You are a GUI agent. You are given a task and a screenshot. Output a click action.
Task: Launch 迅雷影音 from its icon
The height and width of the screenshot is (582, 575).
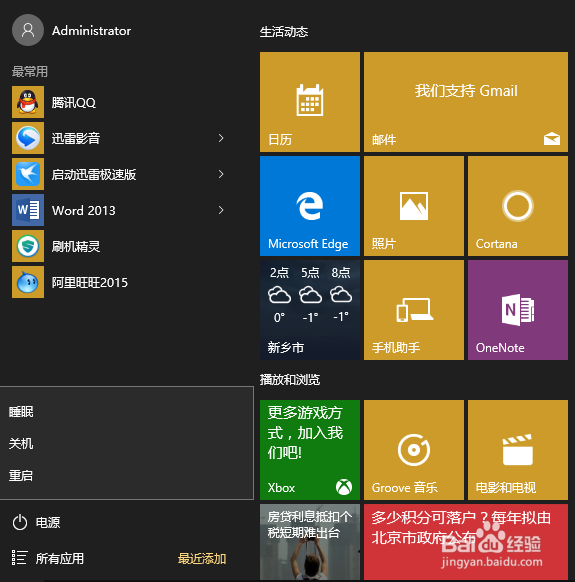(x=28, y=138)
